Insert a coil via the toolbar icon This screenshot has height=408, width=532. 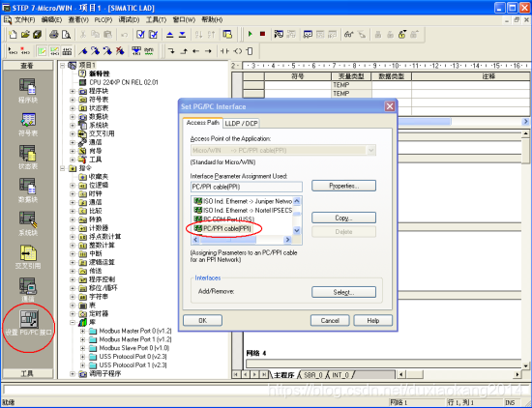tap(238, 51)
